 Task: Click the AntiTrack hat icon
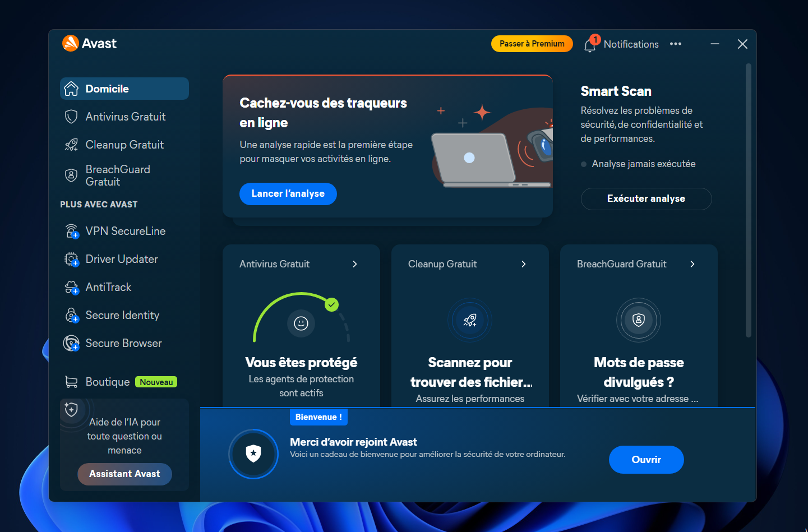click(72, 287)
